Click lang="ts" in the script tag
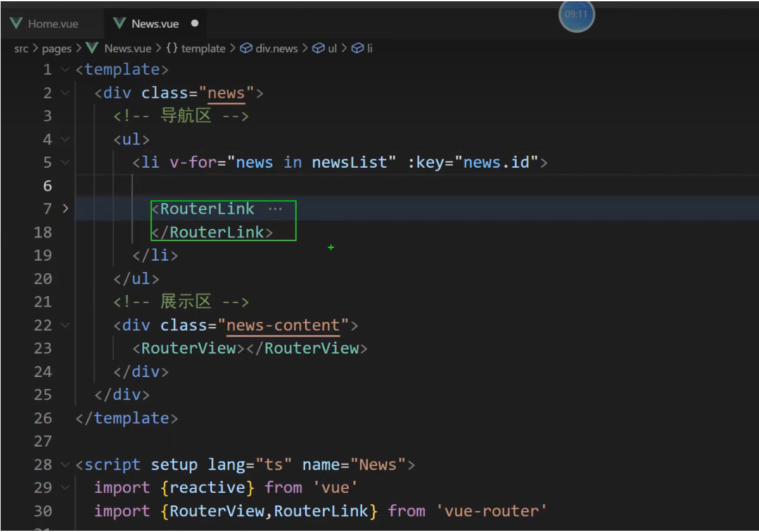The image size is (759, 532). [x=249, y=465]
